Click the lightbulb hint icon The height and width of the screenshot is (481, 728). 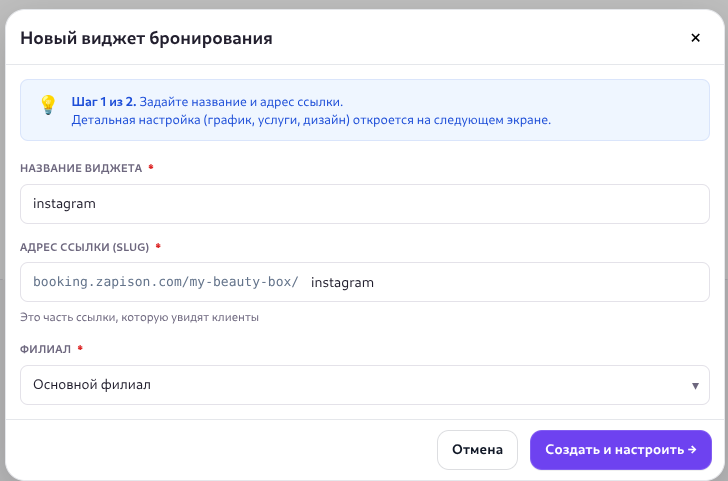pos(47,104)
